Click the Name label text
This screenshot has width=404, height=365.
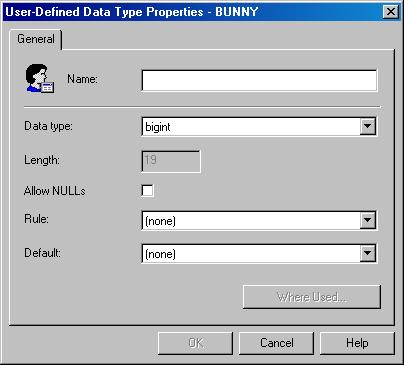click(82, 79)
